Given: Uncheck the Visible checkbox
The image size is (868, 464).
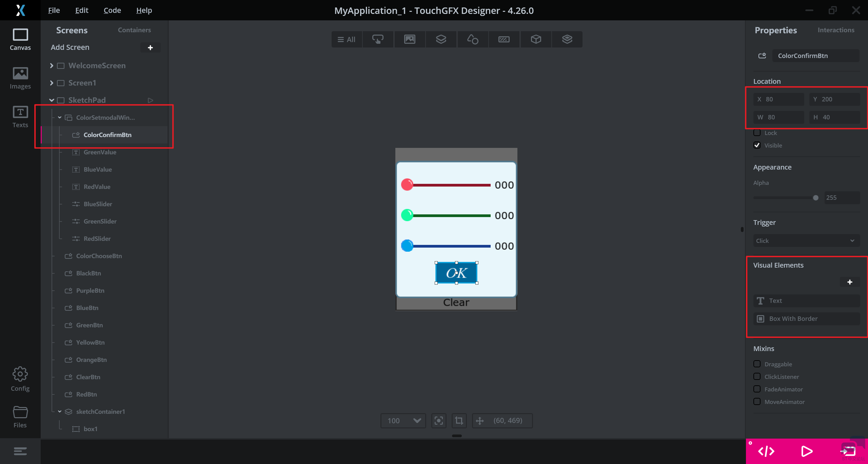Looking at the screenshot, I should tap(757, 145).
